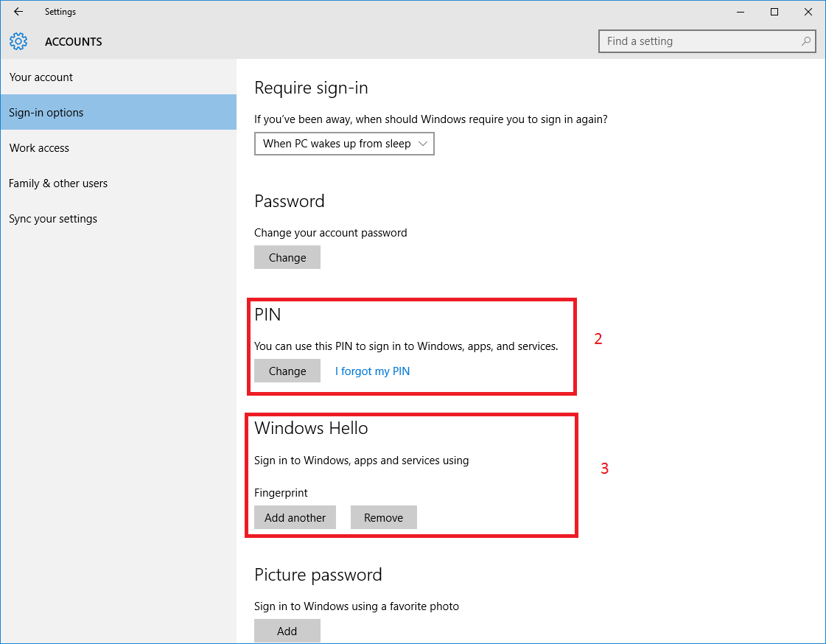The image size is (826, 644).
Task: Open Family & other users
Action: [x=119, y=183]
